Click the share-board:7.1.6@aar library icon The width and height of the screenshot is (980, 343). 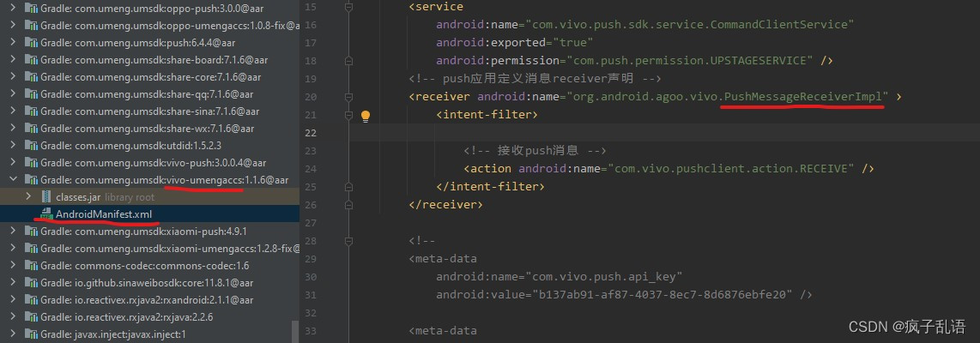(31, 60)
